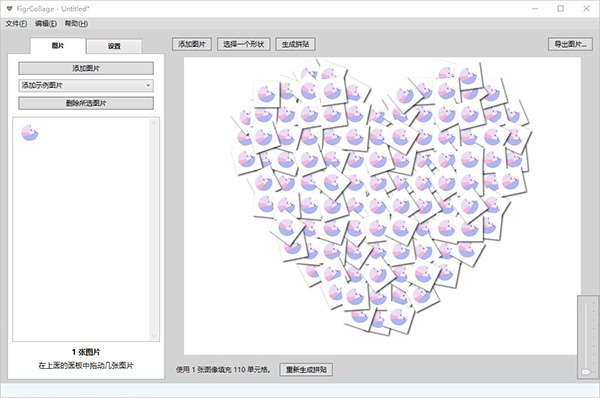Maximize the FigrCollage window
600x398 pixels.
point(561,8)
